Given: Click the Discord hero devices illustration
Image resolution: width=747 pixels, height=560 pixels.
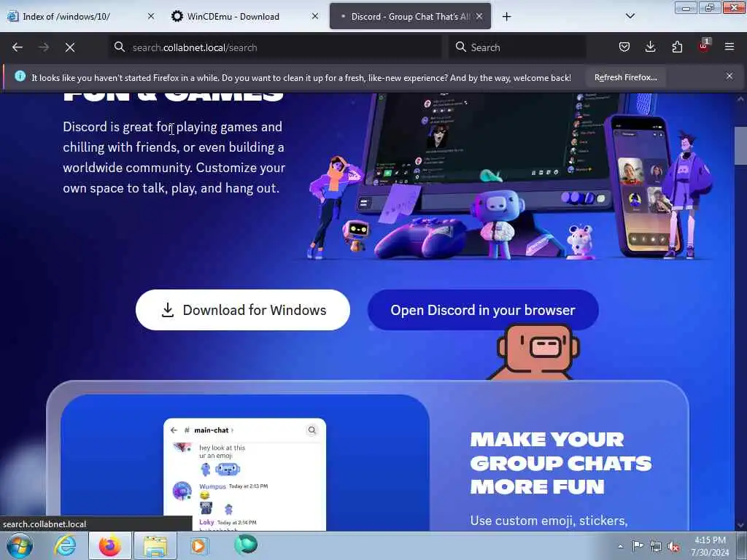Looking at the screenshot, I should click(510, 176).
